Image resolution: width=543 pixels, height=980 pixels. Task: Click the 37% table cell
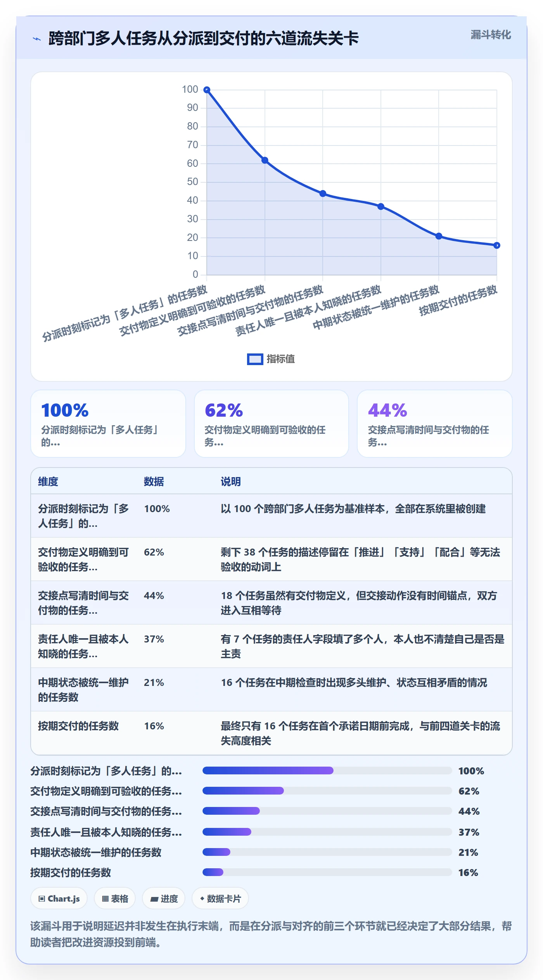pos(154,639)
